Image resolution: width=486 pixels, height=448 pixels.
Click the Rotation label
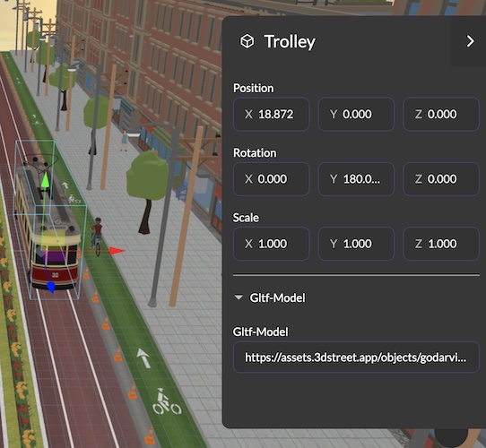[255, 153]
